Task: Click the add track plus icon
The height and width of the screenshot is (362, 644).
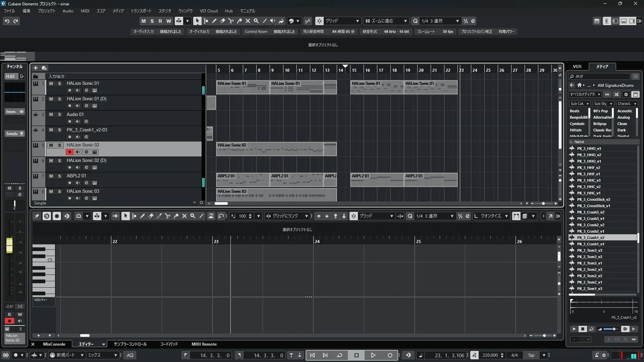Action: pyautogui.click(x=36, y=68)
